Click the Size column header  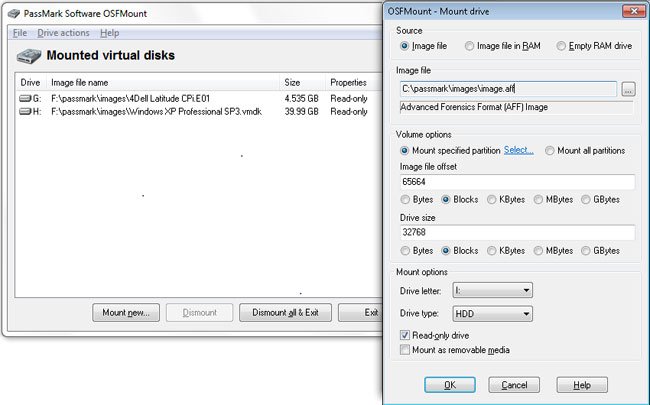coord(303,82)
